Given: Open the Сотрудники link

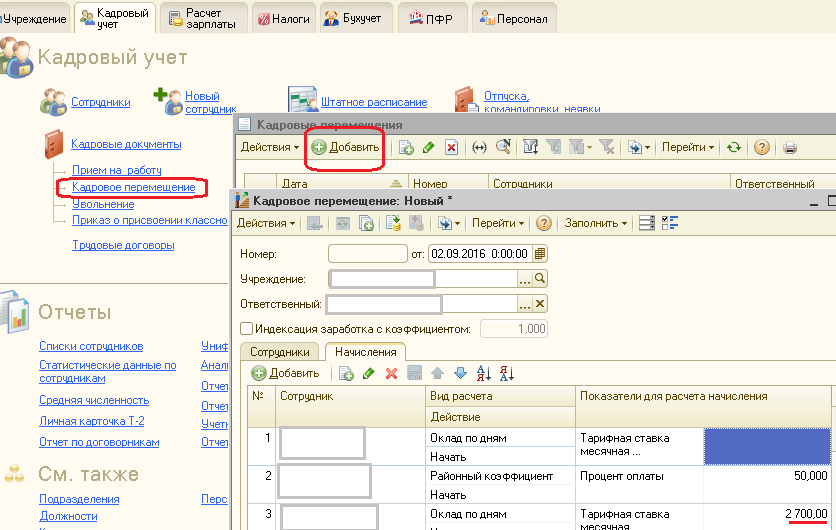Looking at the screenshot, I should pyautogui.click(x=101, y=102).
